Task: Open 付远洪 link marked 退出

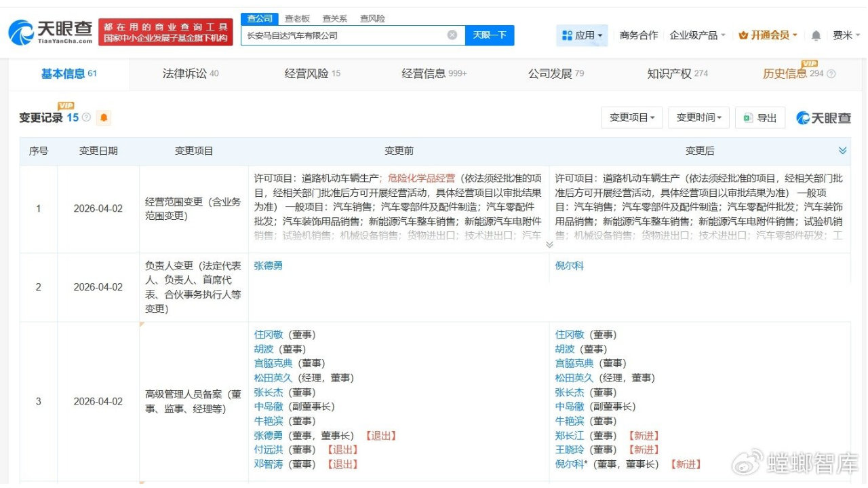Action: point(268,450)
